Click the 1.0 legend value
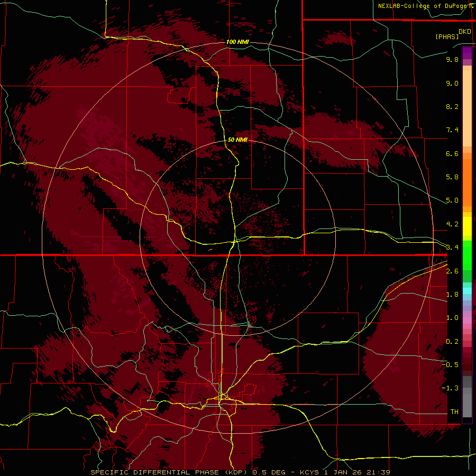The height and width of the screenshot is (476, 476). pos(452,318)
